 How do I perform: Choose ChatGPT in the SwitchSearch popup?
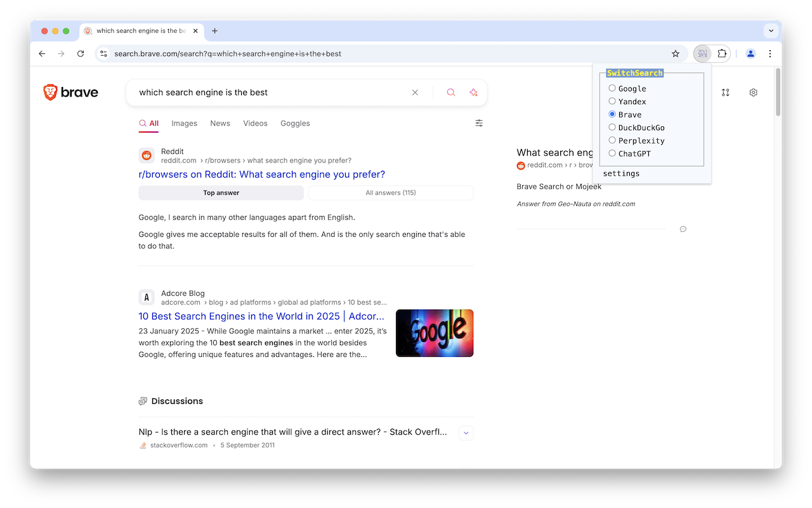point(612,153)
